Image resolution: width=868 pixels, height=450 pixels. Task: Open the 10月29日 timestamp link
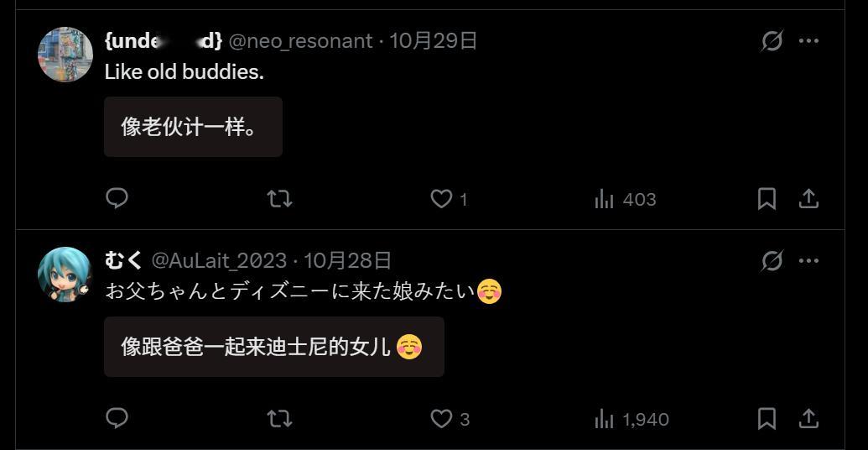point(434,41)
